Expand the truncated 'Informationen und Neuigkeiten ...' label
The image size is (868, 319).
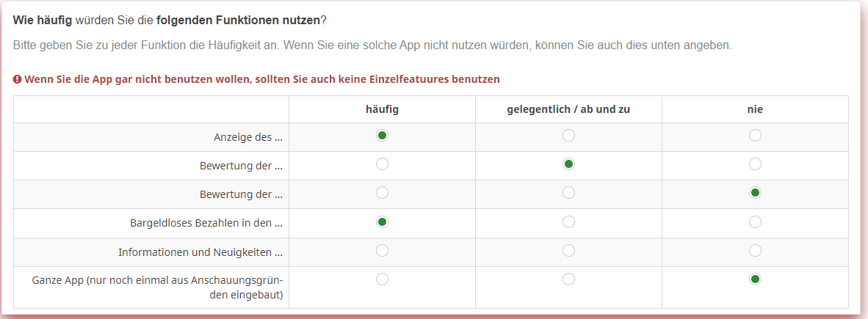[x=200, y=252]
